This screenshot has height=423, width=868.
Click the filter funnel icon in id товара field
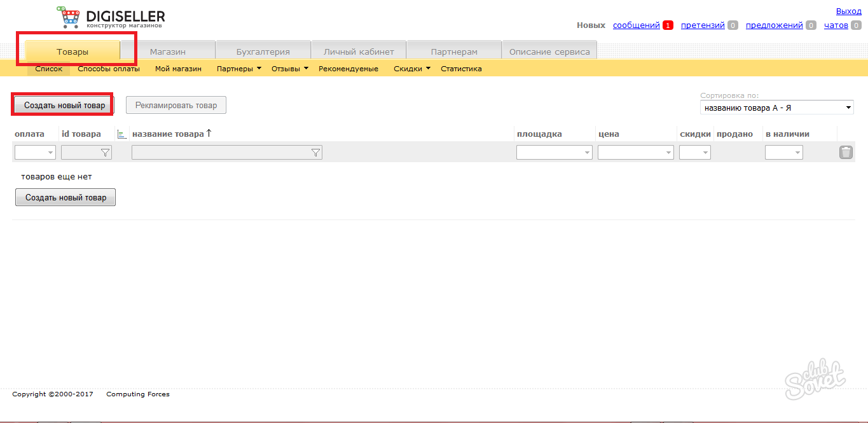coord(105,153)
